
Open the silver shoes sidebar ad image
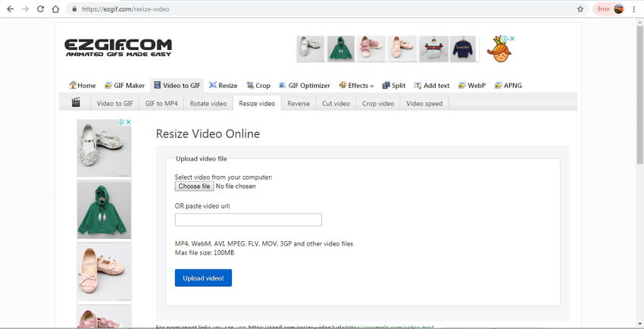104,149
